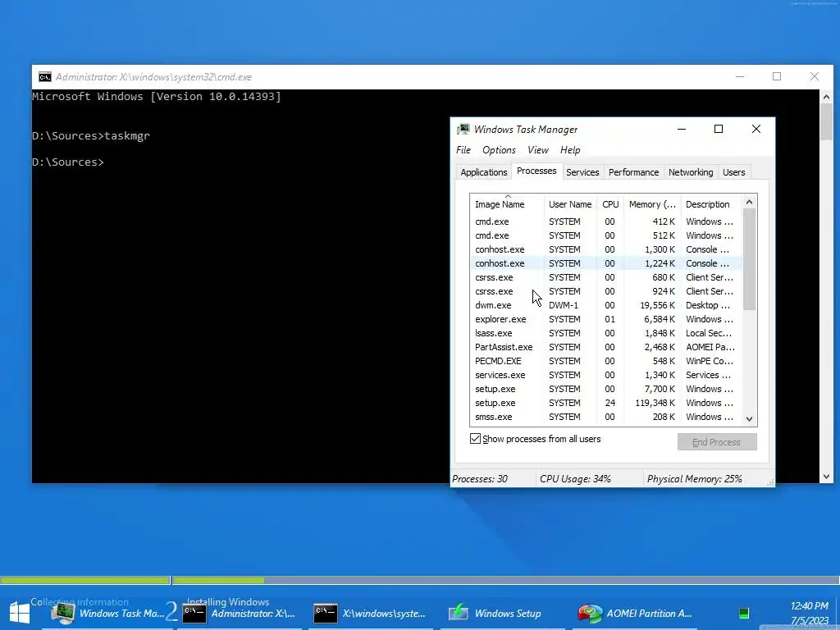Select csrss.exe row with 924 K

point(606,291)
